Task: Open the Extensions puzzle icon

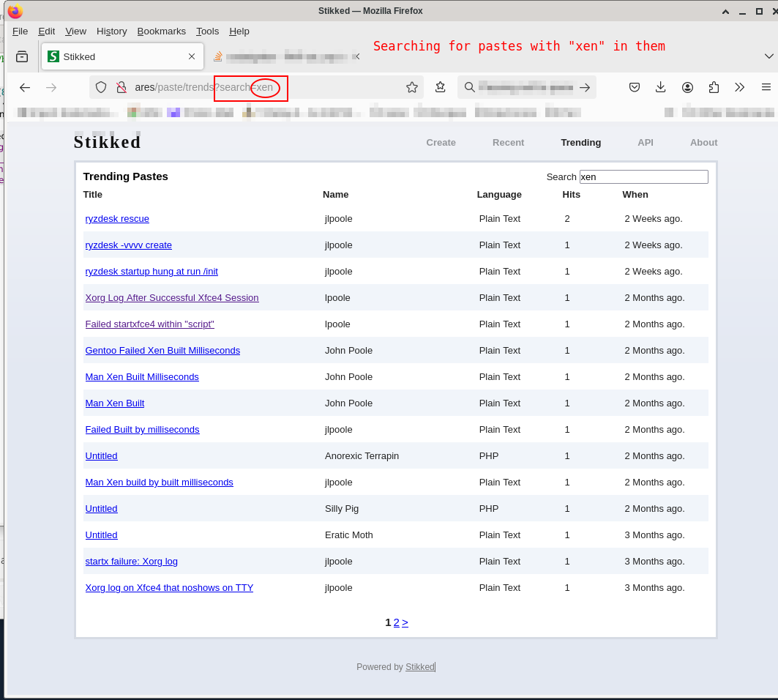Action: tap(714, 88)
